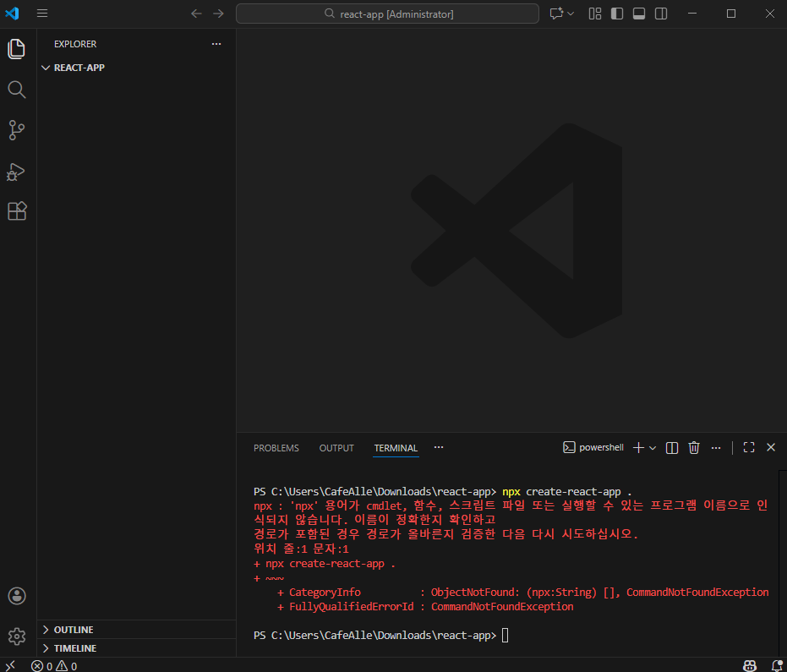This screenshot has height=672, width=787.
Task: Click the terminal vertical scrollbar
Action: [783, 563]
